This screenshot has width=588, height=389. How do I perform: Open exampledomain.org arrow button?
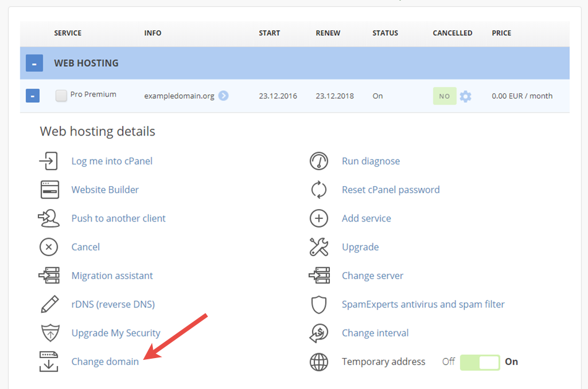coord(223,96)
